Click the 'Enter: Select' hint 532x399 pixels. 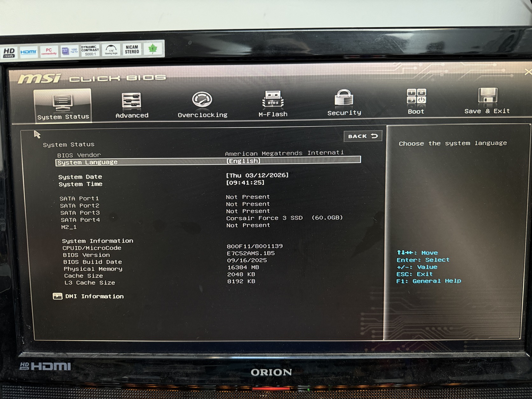click(x=423, y=260)
